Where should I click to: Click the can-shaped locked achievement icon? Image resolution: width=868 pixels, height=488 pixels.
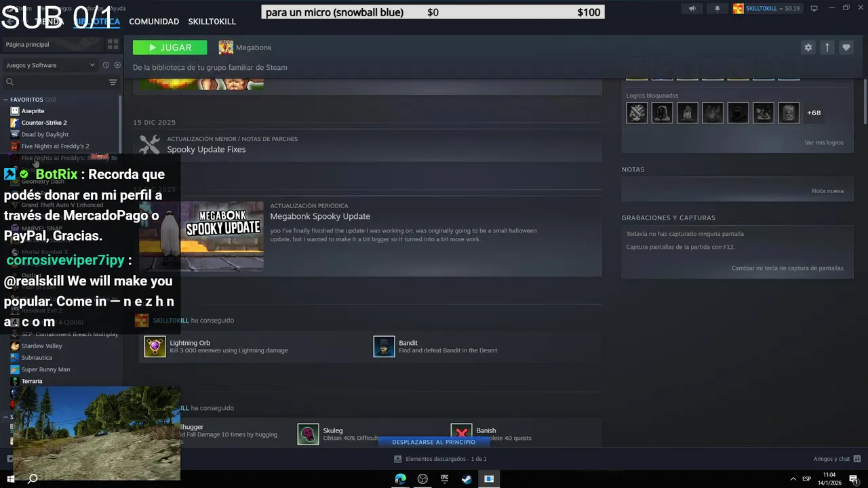(x=789, y=113)
